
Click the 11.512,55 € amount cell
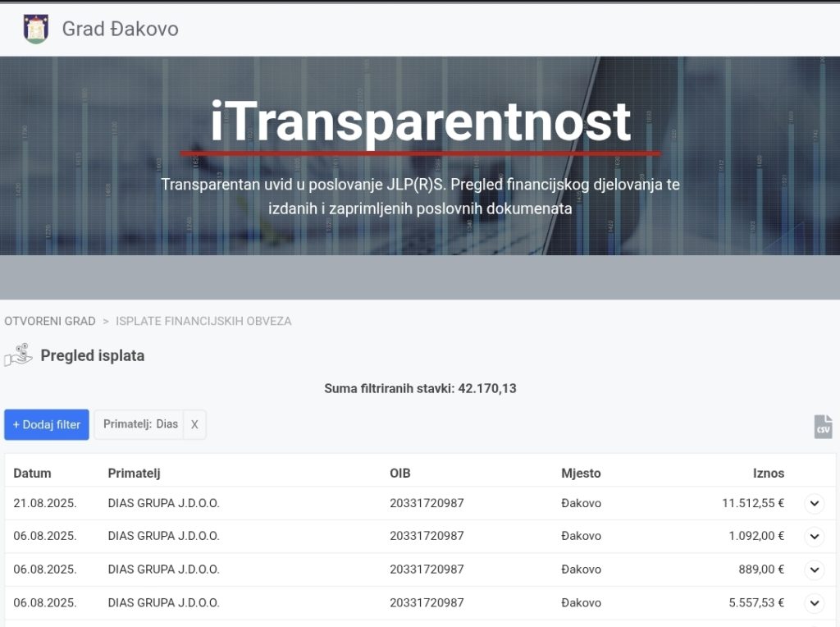coord(753,503)
